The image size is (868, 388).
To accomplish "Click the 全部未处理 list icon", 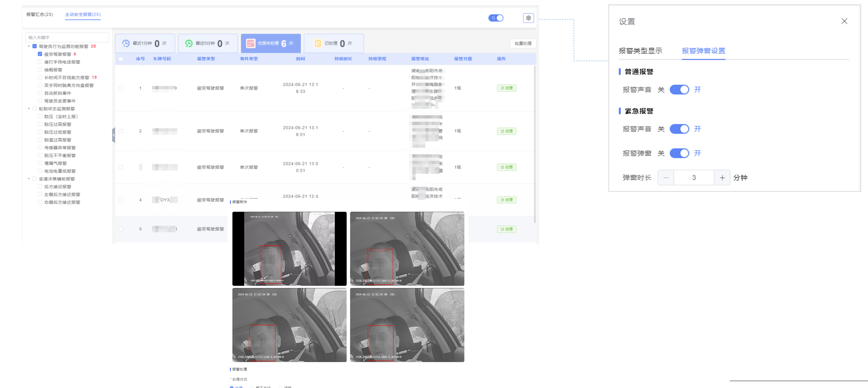I will tap(250, 43).
